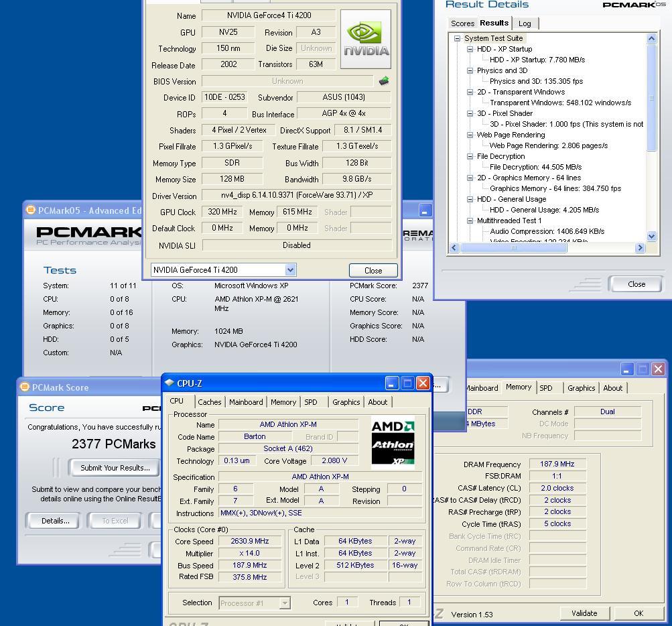Screen dimensions: 672x626
Task: Select 'Physics and 3D: 135.305 fps' result row
Action: [x=537, y=81]
